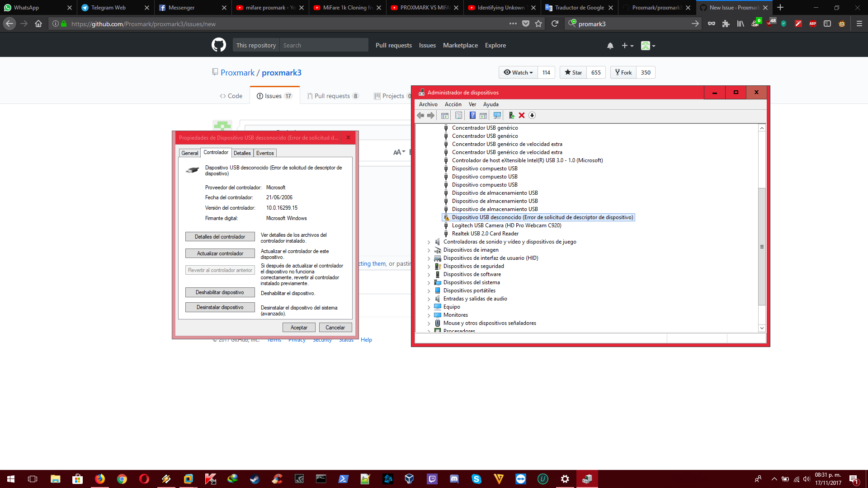This screenshot has width=868, height=488.
Task: Select Dispositivo USB desconocido in device tree
Action: pyautogui.click(x=538, y=217)
